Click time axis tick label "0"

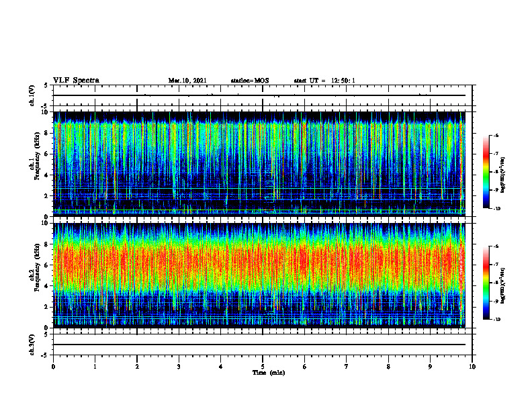coord(53,367)
